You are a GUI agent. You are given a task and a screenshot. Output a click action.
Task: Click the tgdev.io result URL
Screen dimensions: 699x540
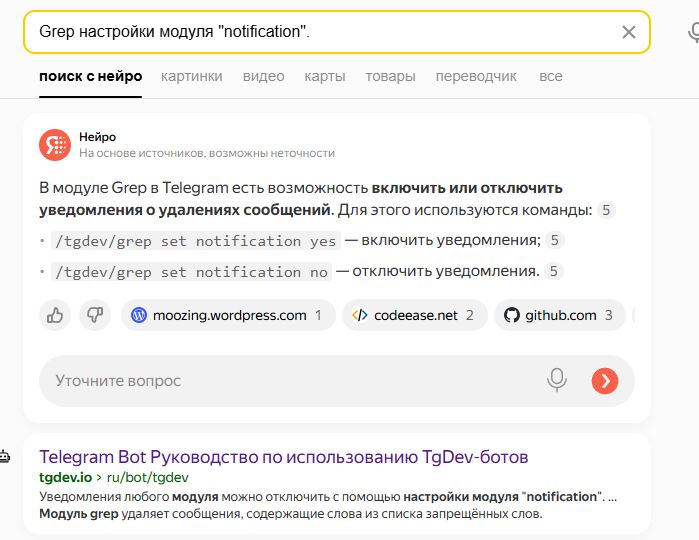(x=65, y=478)
